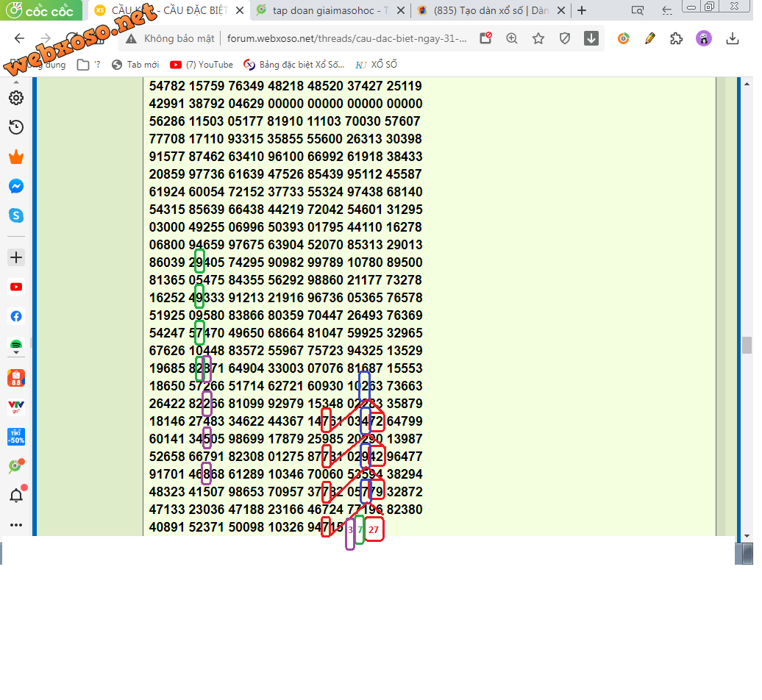Open browsing history from the sidebar

15,127
